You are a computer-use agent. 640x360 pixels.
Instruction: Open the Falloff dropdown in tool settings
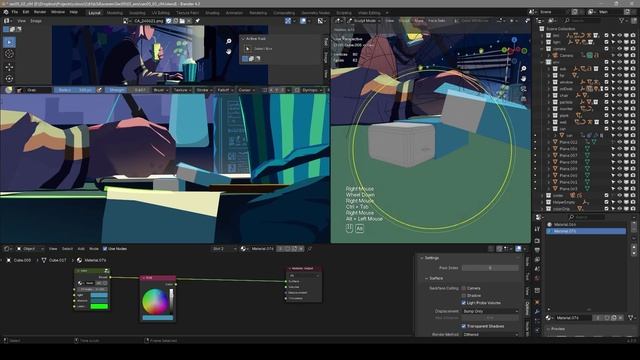pyautogui.click(x=224, y=90)
